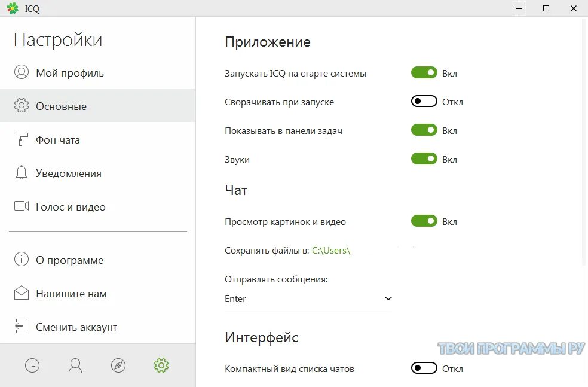Select the green settings gear icon
The width and height of the screenshot is (588, 387).
(161, 365)
